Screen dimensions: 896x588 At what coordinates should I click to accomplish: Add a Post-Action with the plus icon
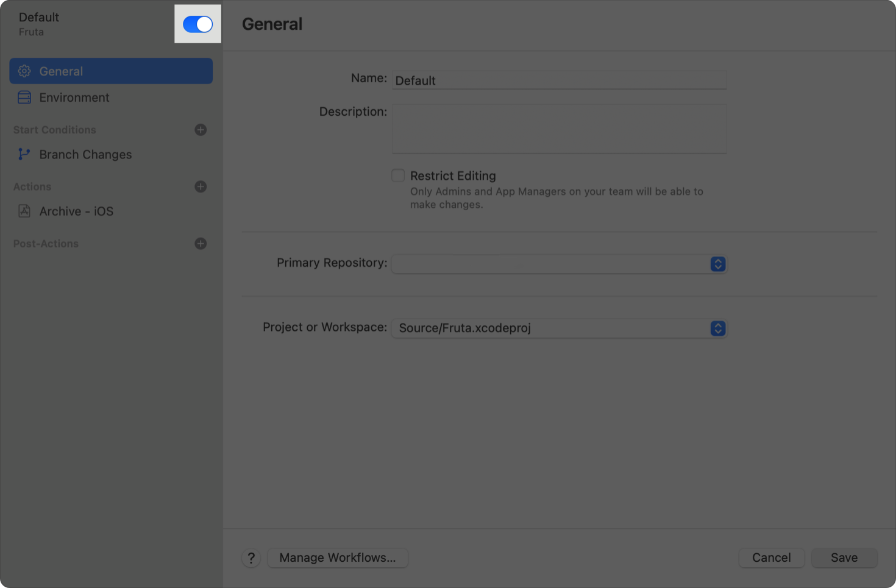201,243
